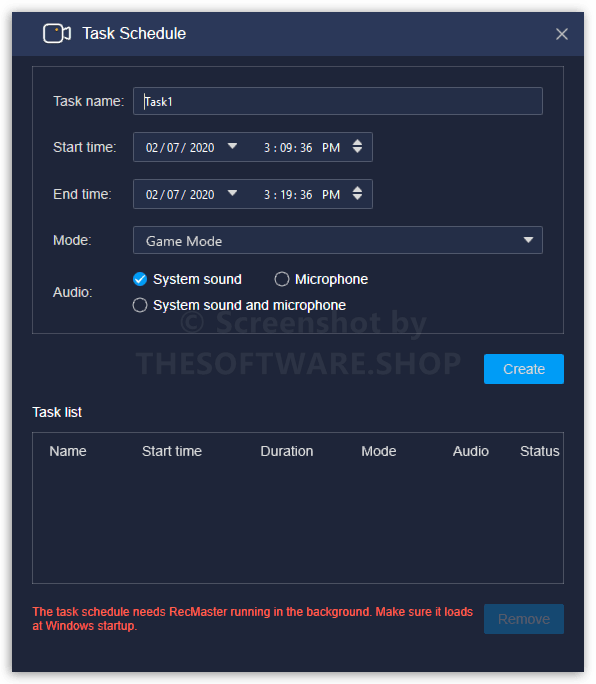This screenshot has height=684, width=596.
Task: Click the RecMaster camera icon in title bar
Action: coord(57,34)
